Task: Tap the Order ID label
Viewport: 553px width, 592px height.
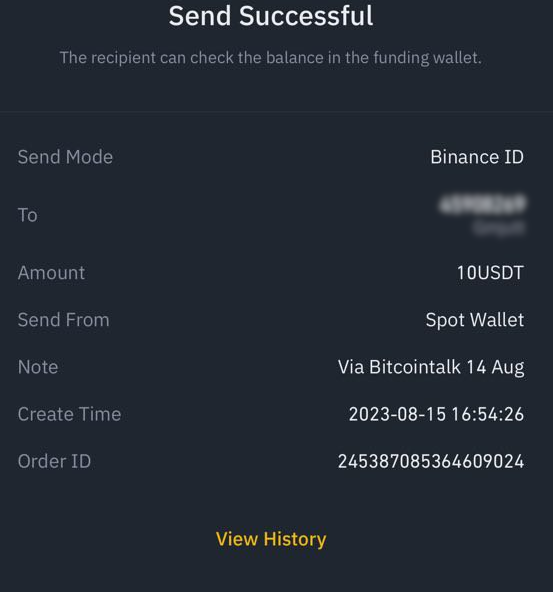Action: [x=54, y=461]
